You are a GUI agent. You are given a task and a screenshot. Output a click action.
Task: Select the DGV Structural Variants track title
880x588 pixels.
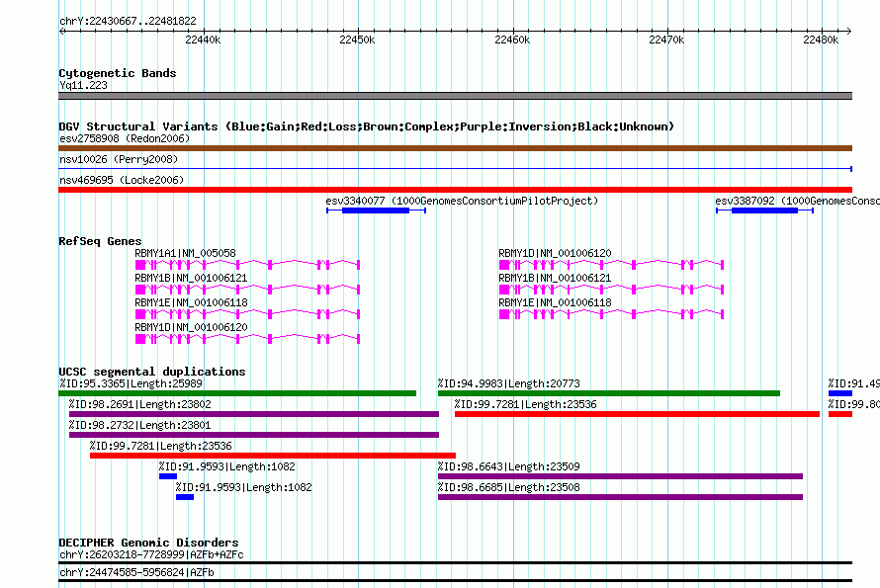[x=367, y=126]
